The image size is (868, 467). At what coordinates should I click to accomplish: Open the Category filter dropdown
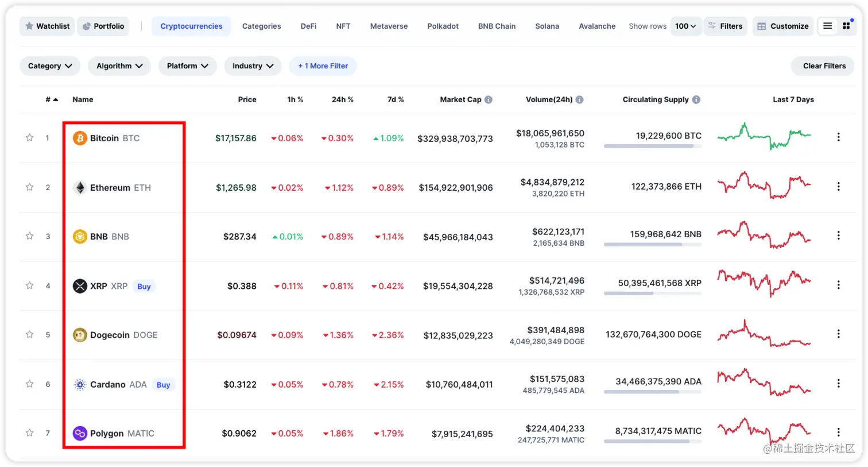(x=50, y=66)
